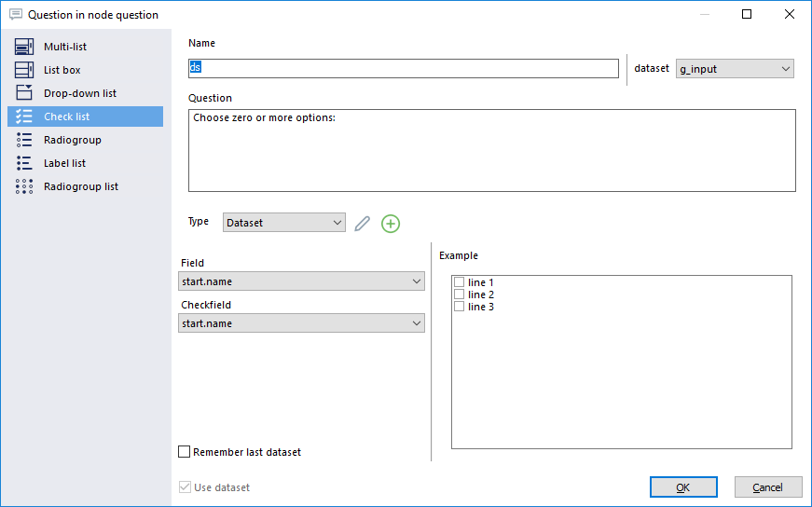Select the Radiogroup list dotted icon
Viewport: 812px width, 507px height.
(x=24, y=186)
